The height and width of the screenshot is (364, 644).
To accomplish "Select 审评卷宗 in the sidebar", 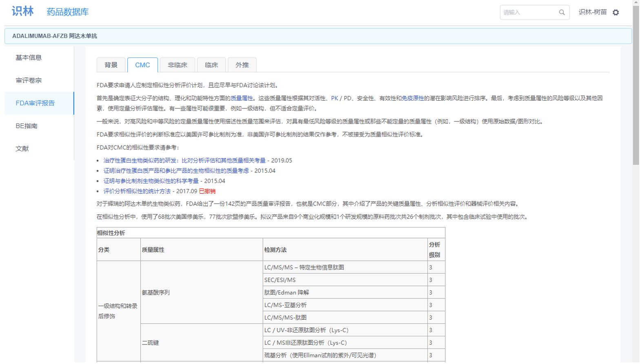I will click(x=39, y=80).
